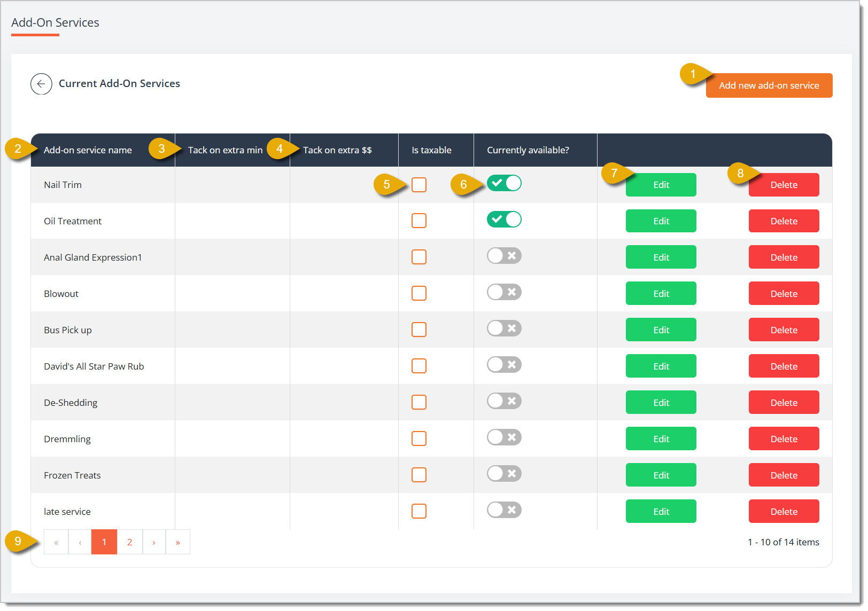868x611 pixels.
Task: Enable availability for David's All Star Paw Rub
Action: (504, 365)
